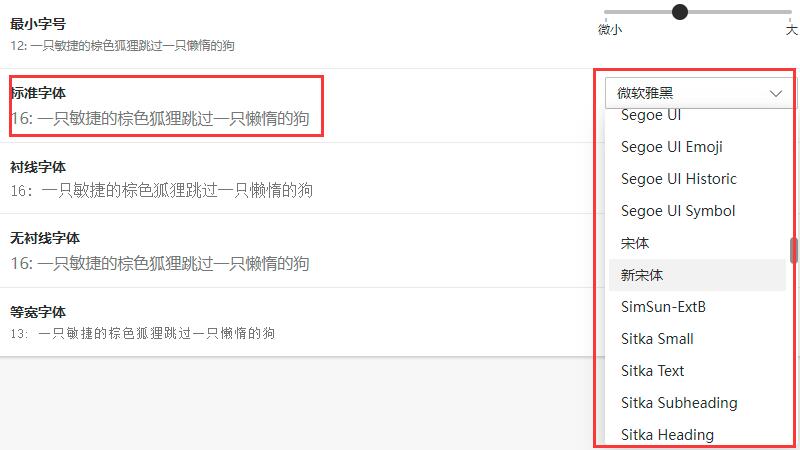Screen dimensions: 800x450
Task: Click the dropdown chevron arrow
Action: click(x=776, y=93)
